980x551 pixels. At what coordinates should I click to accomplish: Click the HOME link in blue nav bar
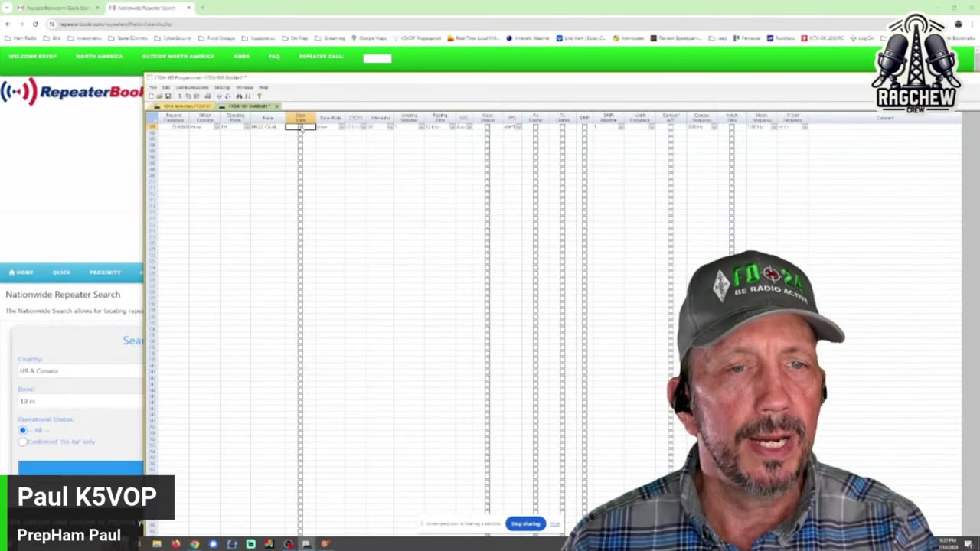pos(21,272)
